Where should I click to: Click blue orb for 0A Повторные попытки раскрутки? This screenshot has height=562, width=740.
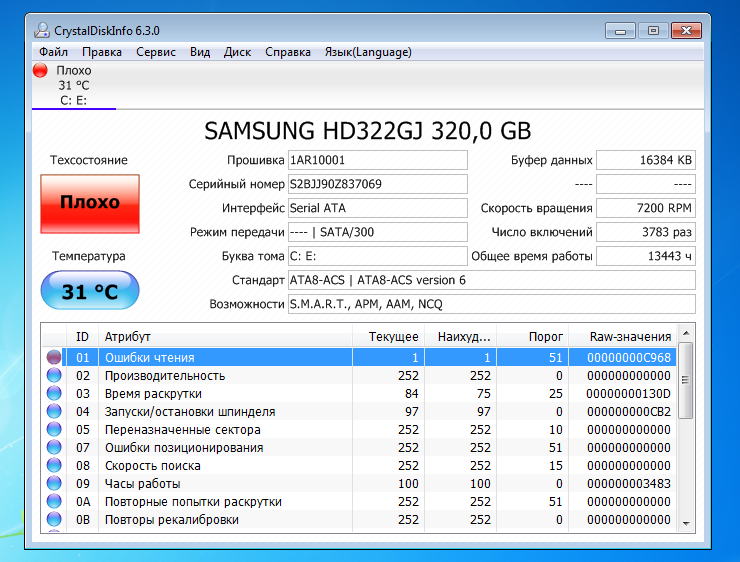pyautogui.click(x=54, y=501)
